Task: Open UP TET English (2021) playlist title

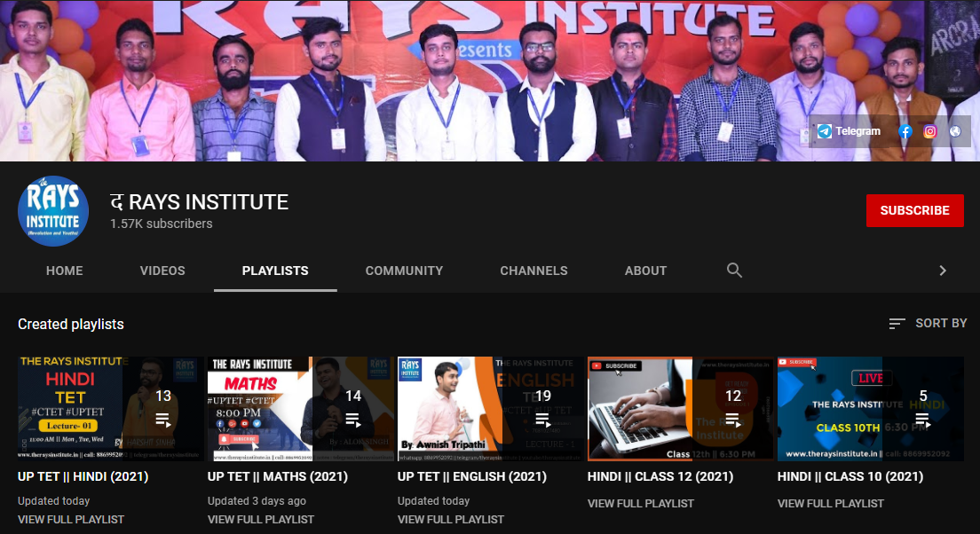Action: [x=472, y=476]
